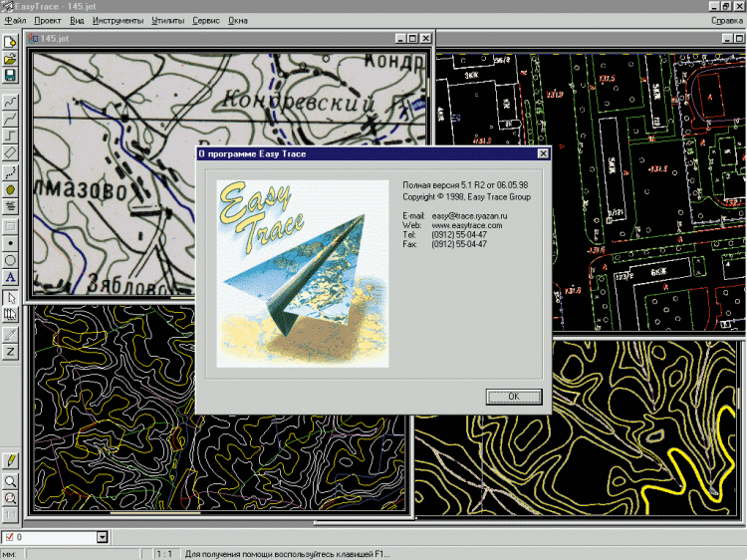
Task: Select the dotted line tracing tool
Action: tap(10, 172)
